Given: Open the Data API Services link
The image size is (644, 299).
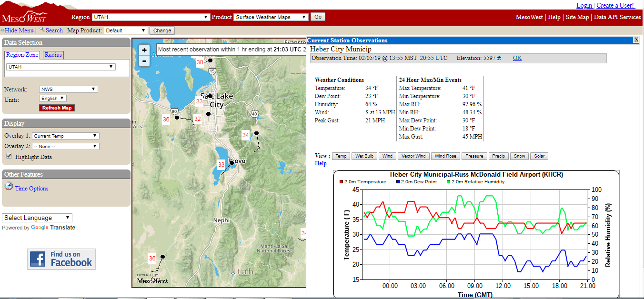Looking at the screenshot, I should click(617, 17).
